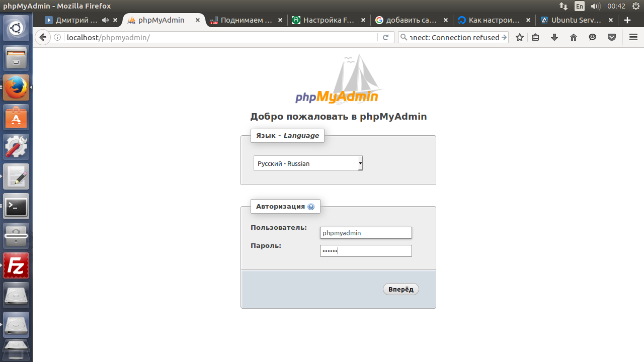Open the Firefox downloads arrow icon

click(554, 38)
